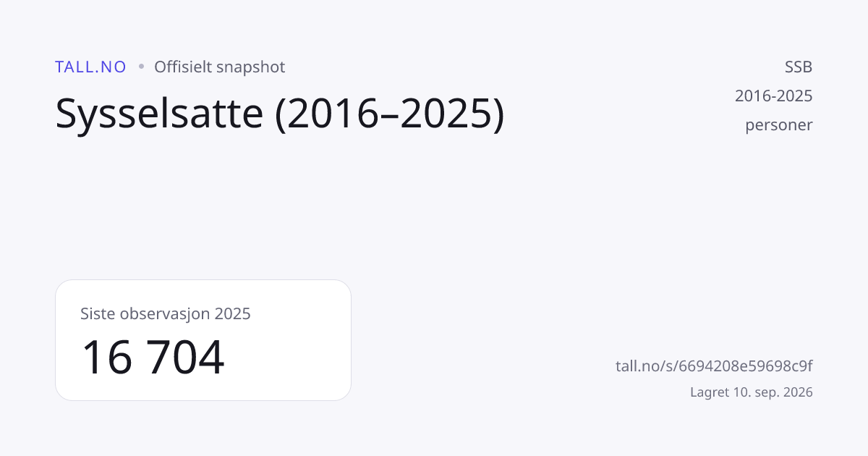Image resolution: width=868 pixels, height=456 pixels.
Task: Click the digits 704 in the card
Action: pyautogui.click(x=187, y=358)
